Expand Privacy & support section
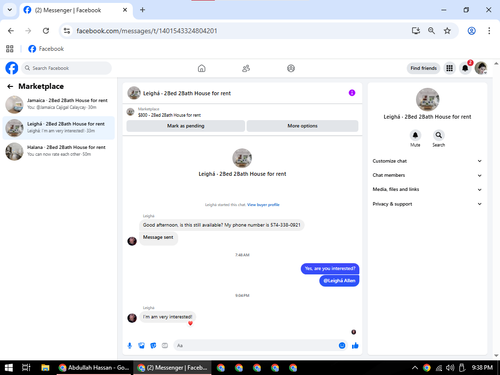 (427, 204)
